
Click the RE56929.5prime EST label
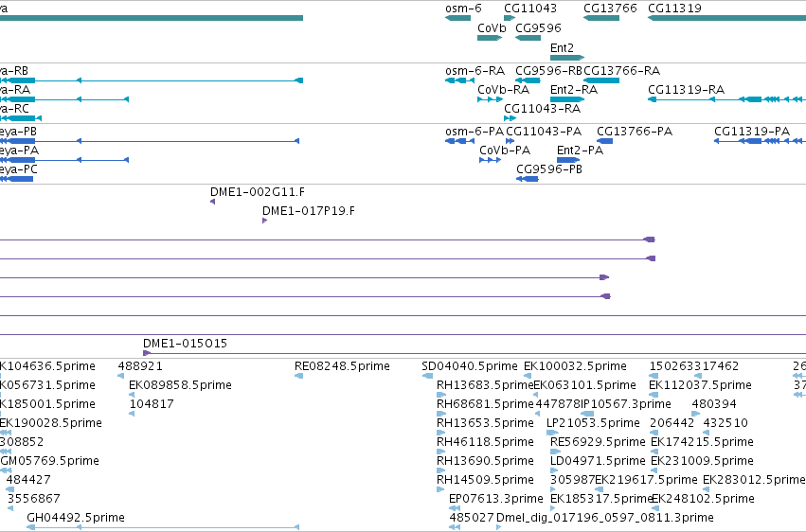(598, 442)
